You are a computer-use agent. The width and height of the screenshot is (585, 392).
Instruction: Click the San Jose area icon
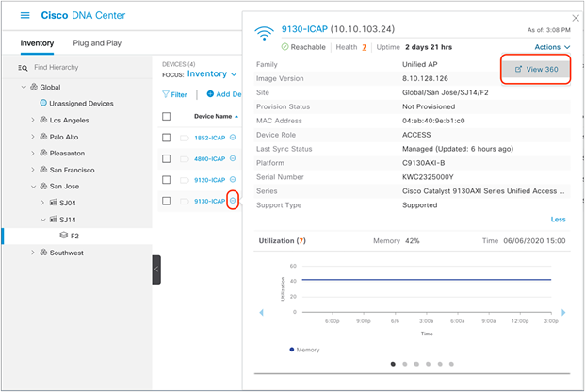(43, 186)
